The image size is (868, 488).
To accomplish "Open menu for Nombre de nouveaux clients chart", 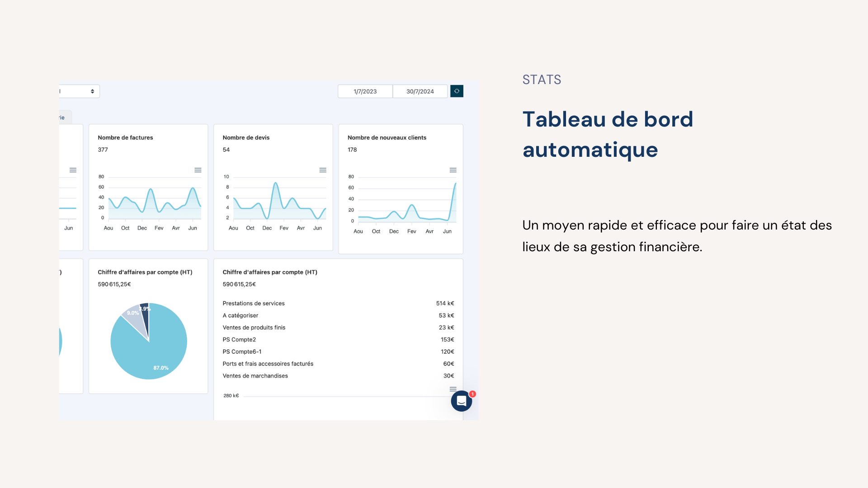I will tap(453, 170).
